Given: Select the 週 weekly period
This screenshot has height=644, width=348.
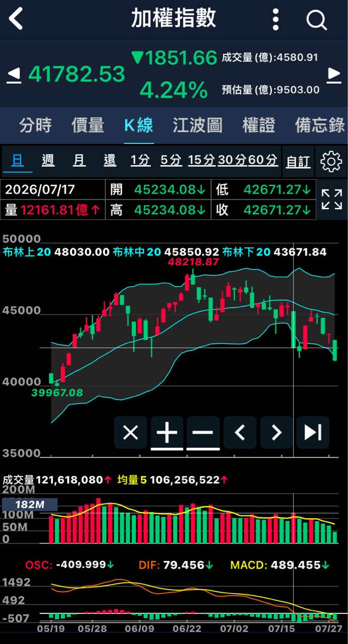Looking at the screenshot, I should click(48, 160).
